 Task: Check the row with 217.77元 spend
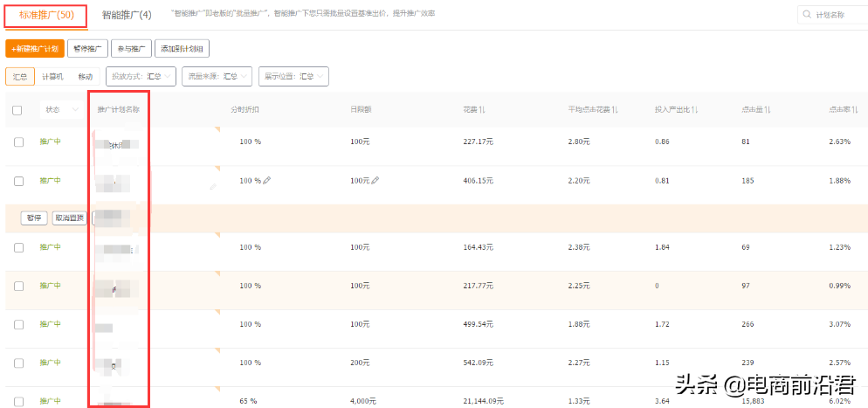[19, 287]
